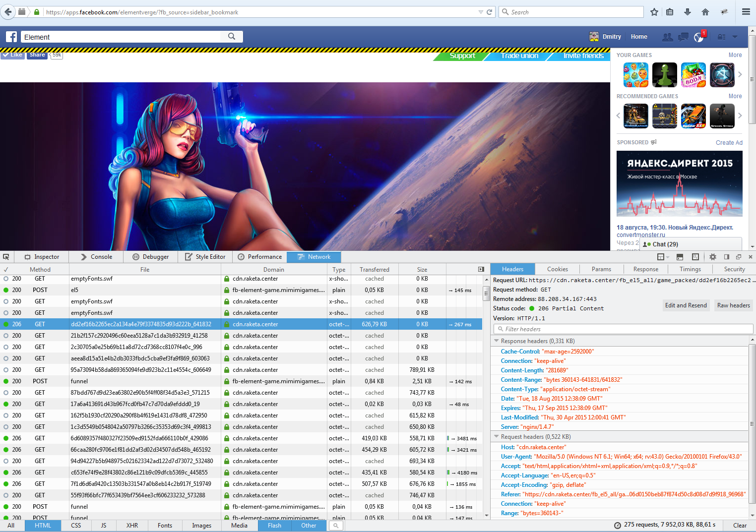Viewport: 756px width, 532px height.
Task: Open the Facebook account dropdown arrow
Action: tap(735, 37)
